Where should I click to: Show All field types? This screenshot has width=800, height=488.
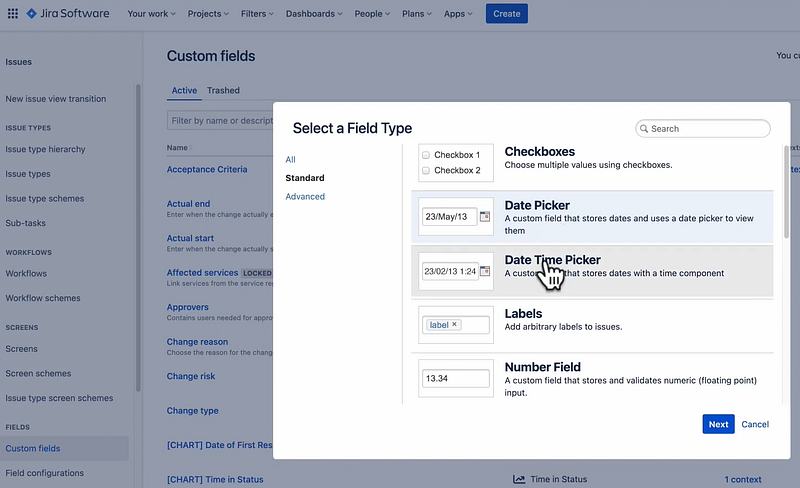pos(290,159)
